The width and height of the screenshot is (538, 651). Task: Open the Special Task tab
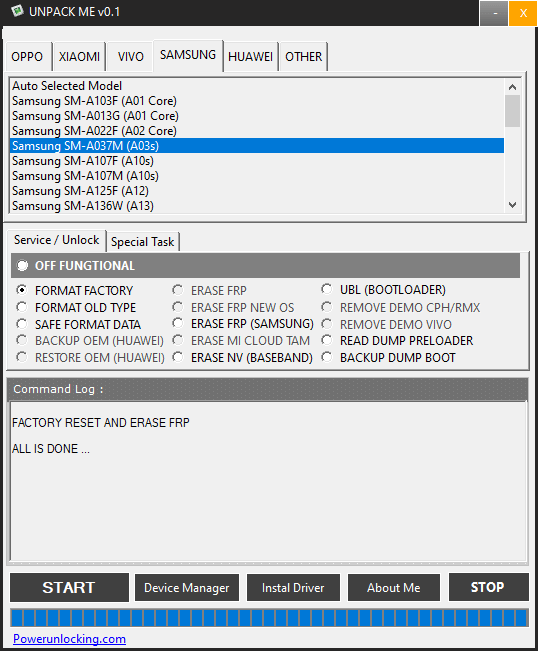coord(142,242)
